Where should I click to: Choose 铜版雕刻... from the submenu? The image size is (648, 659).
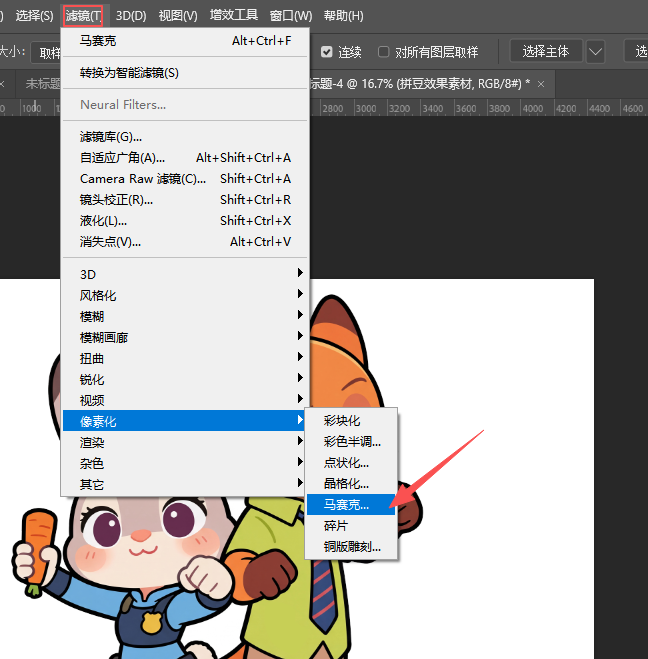[351, 547]
